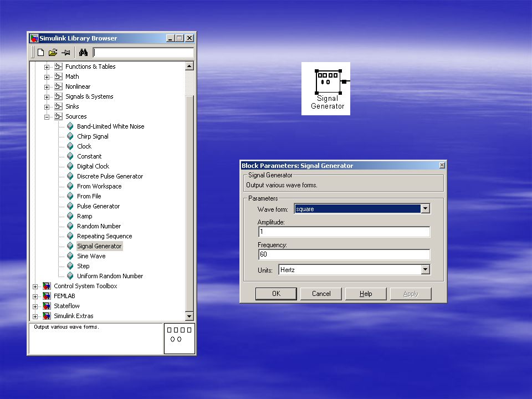The height and width of the screenshot is (399, 532).
Task: Expand the Math library node
Action: point(47,77)
